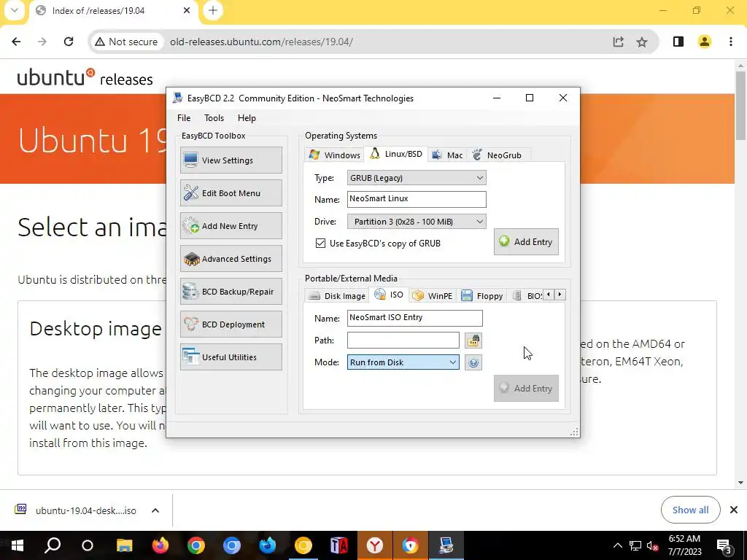Open the notification center icon

(724, 545)
